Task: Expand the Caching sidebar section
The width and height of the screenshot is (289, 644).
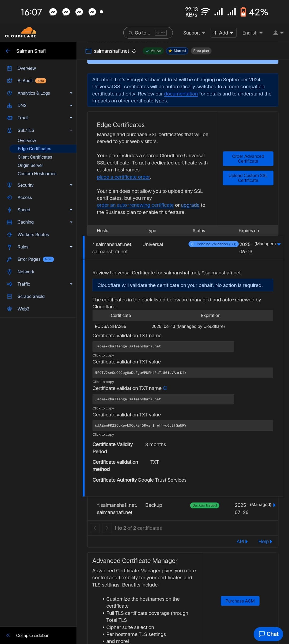Action: (71, 222)
